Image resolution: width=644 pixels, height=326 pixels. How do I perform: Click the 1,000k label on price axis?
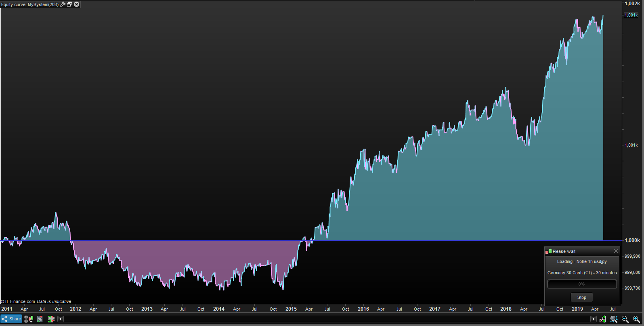click(632, 240)
